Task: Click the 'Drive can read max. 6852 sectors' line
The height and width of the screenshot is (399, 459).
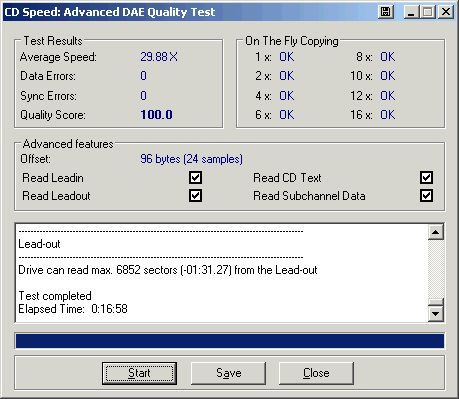Action: point(168,270)
